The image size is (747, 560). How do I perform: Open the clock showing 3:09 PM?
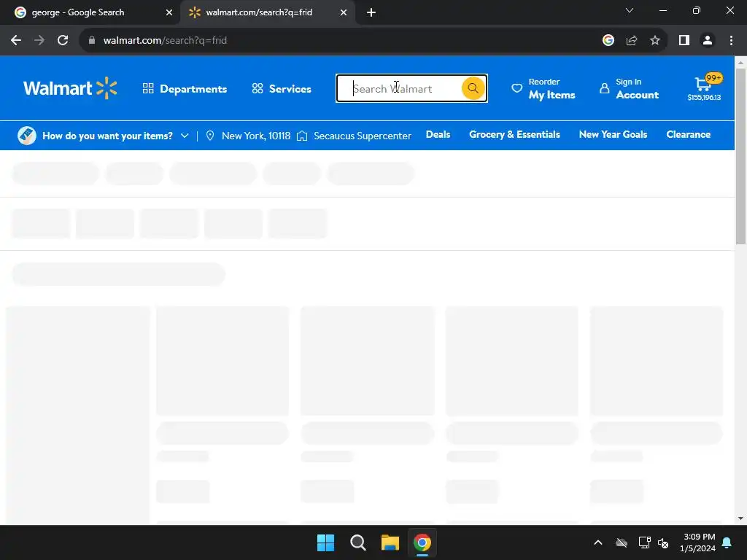pos(698,542)
